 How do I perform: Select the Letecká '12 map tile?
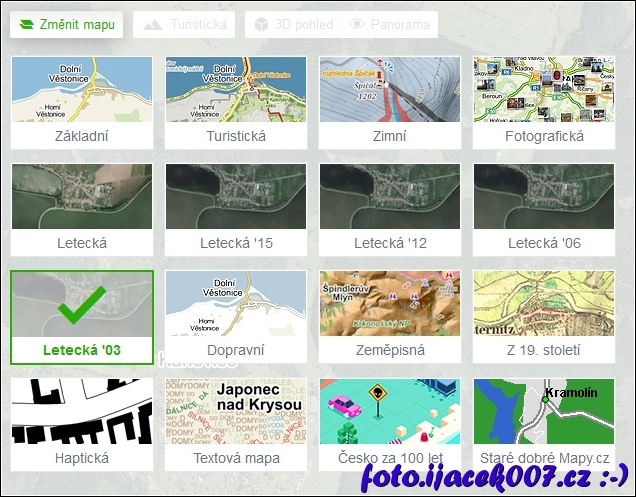point(389,209)
